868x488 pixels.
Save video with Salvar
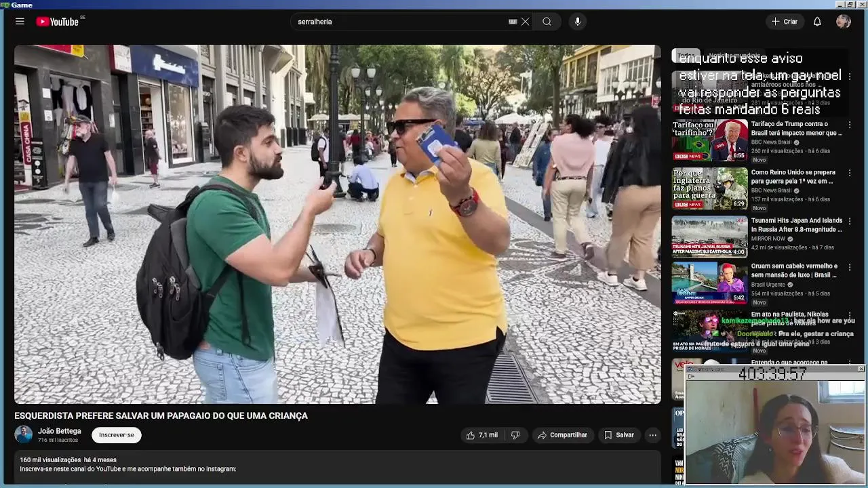(618, 435)
